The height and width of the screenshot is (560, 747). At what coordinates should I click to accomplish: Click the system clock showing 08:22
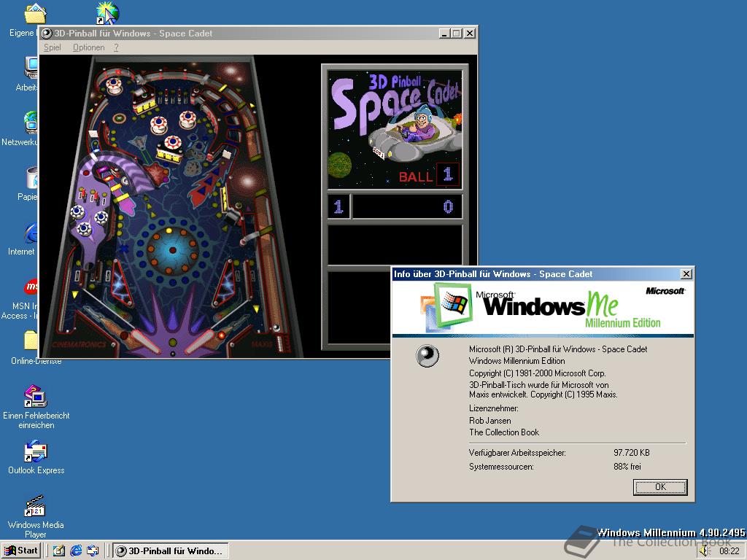point(729,551)
